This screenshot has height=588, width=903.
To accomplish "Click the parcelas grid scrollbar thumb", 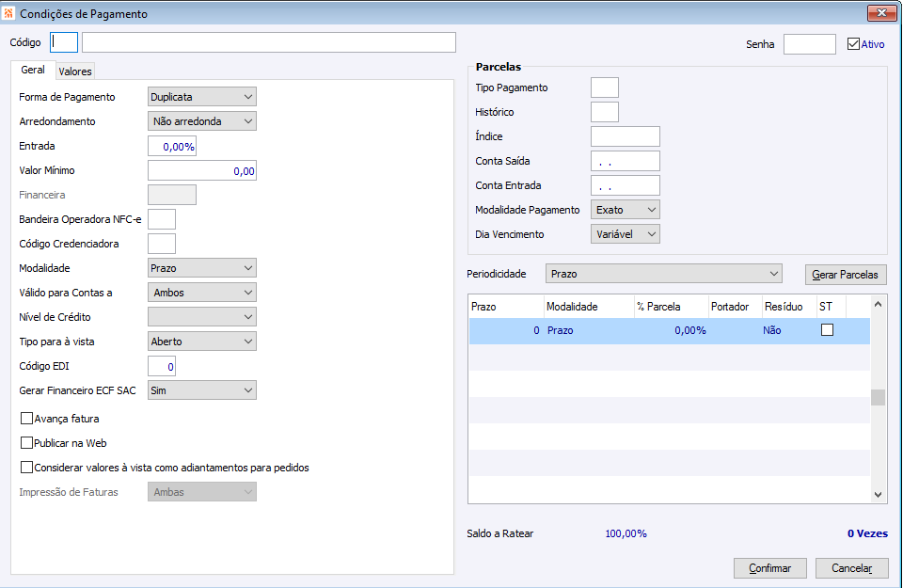I will pyautogui.click(x=878, y=397).
